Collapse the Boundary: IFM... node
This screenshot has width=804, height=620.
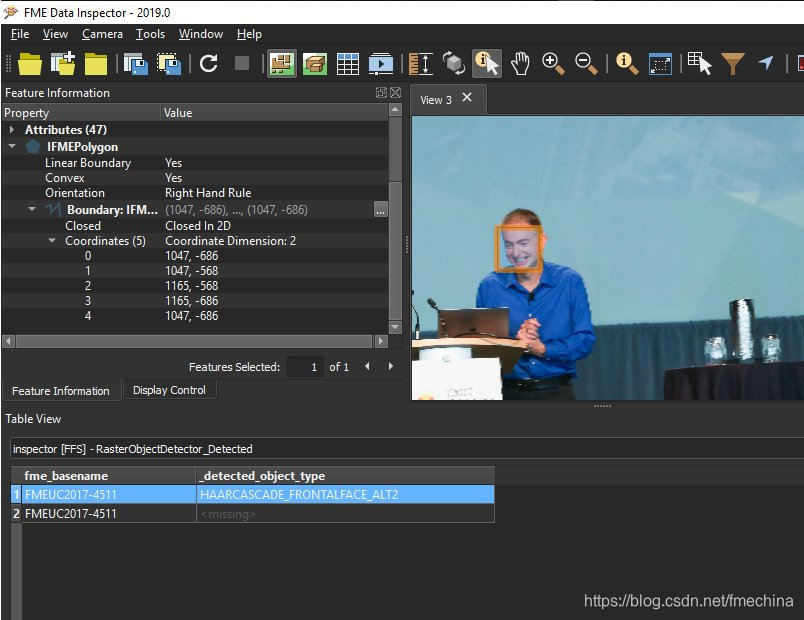coord(32,209)
